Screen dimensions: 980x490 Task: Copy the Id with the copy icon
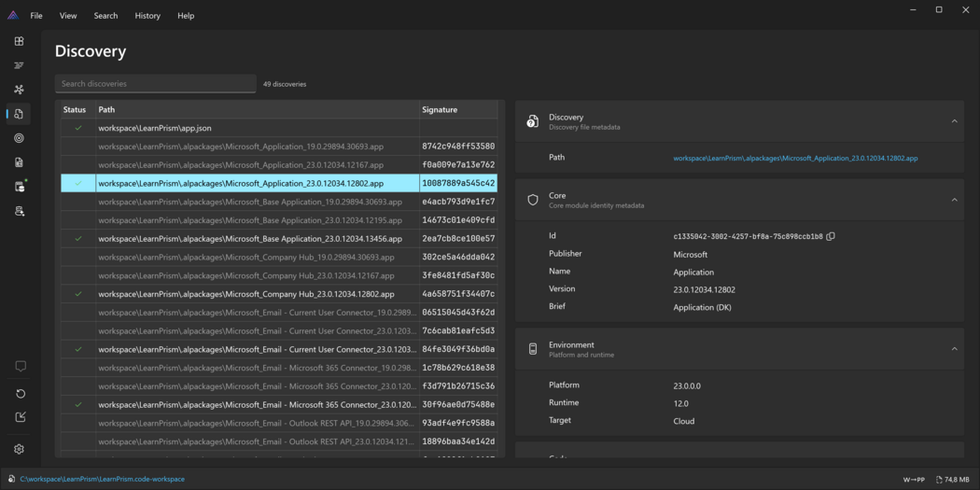tap(831, 236)
